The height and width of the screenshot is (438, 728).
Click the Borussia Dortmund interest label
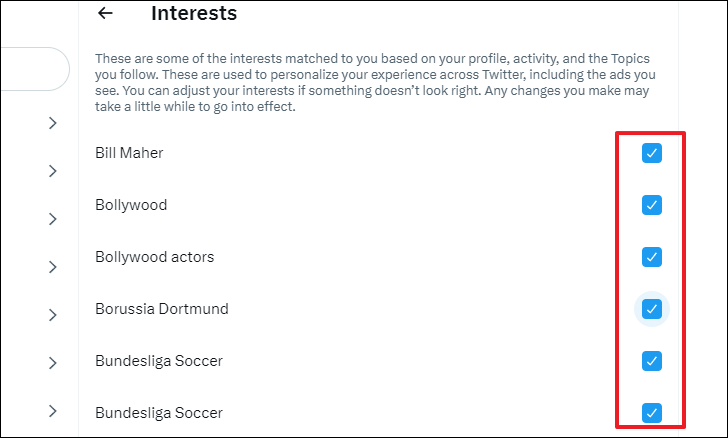pyautogui.click(x=161, y=309)
